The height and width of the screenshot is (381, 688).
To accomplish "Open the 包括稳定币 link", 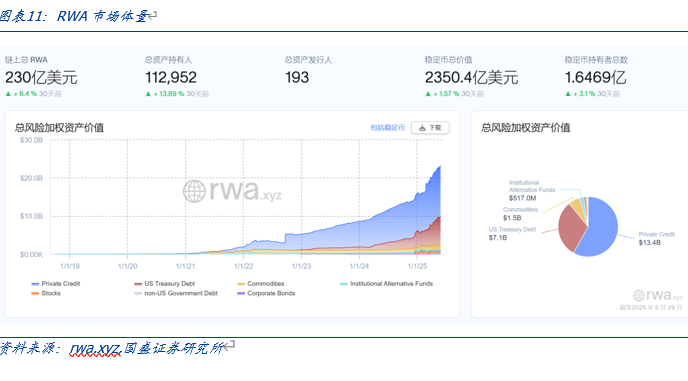I will click(387, 128).
